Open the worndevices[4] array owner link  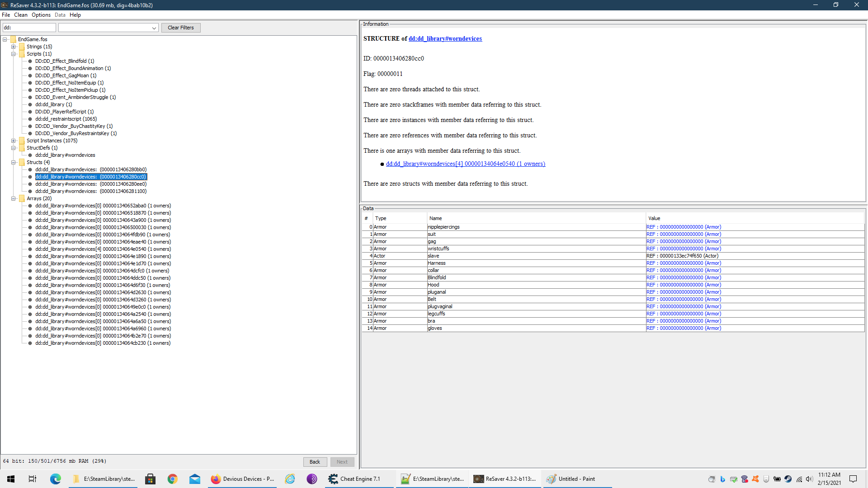tap(466, 164)
